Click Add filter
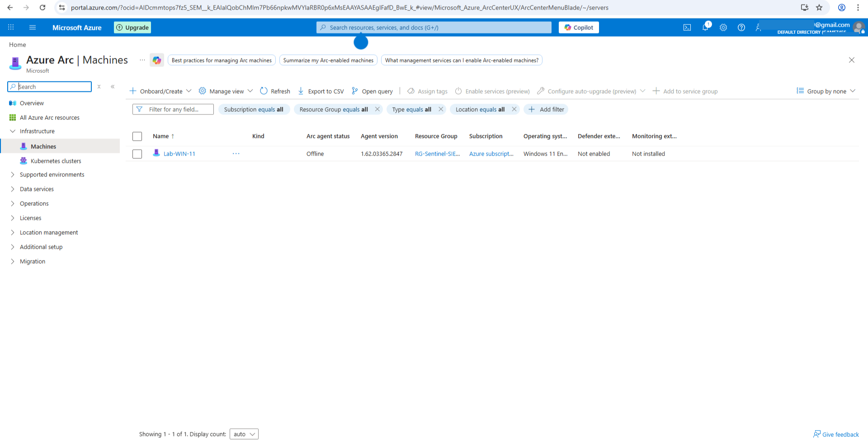 [546, 109]
